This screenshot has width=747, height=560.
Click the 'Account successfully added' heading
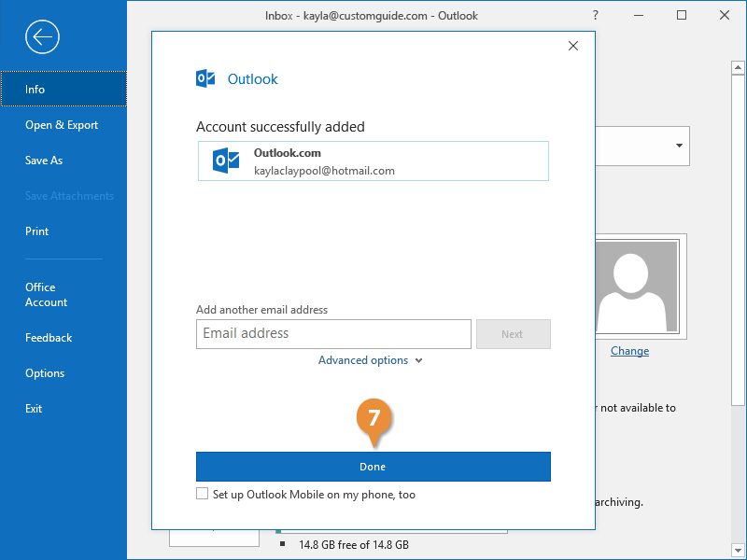[x=280, y=127]
